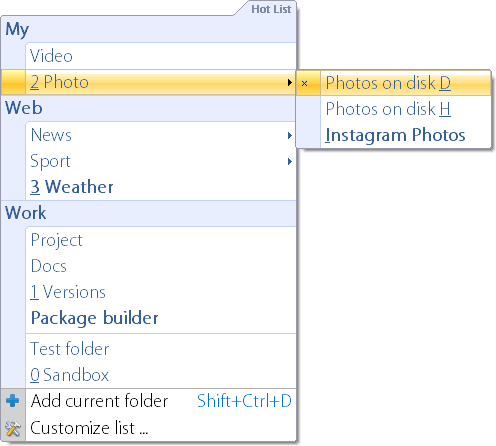Open the Video folder entry
Screen dimensions: 496x446
pos(161,56)
